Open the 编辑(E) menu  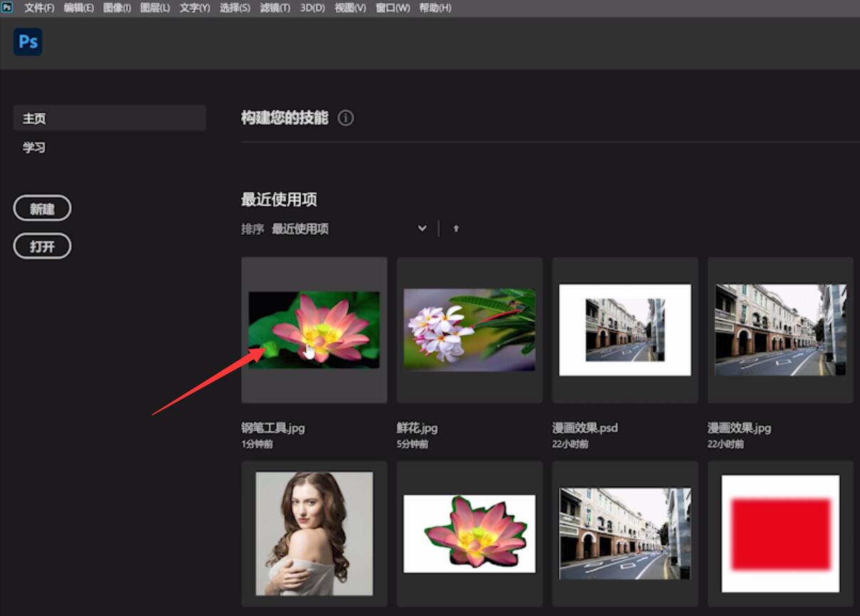pyautogui.click(x=79, y=8)
